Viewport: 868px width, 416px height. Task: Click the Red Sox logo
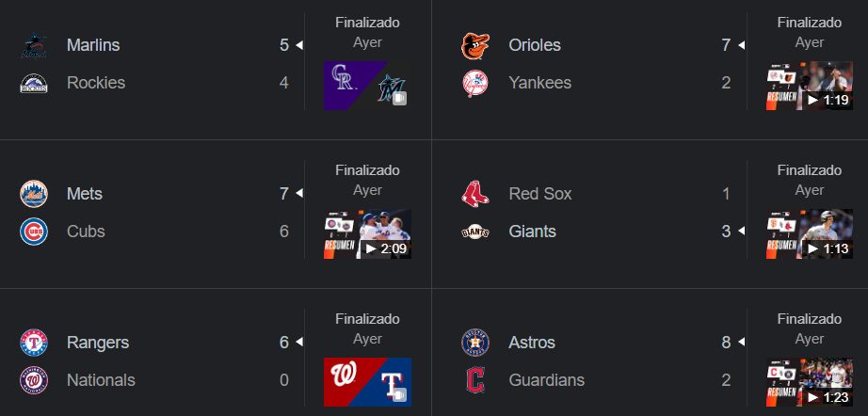coord(475,194)
